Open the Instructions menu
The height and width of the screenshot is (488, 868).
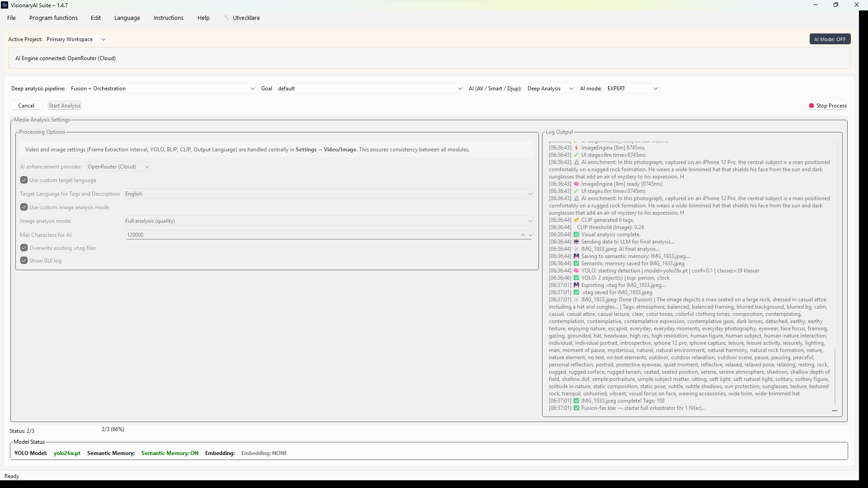[x=168, y=18]
